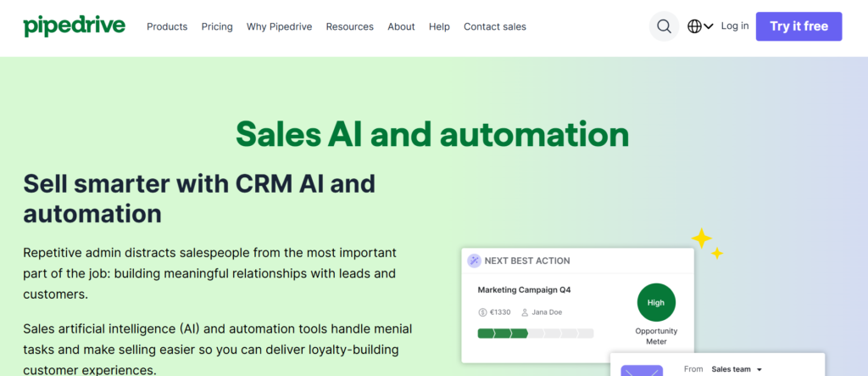The height and width of the screenshot is (376, 868).
Task: Click the Log in link
Action: [734, 26]
